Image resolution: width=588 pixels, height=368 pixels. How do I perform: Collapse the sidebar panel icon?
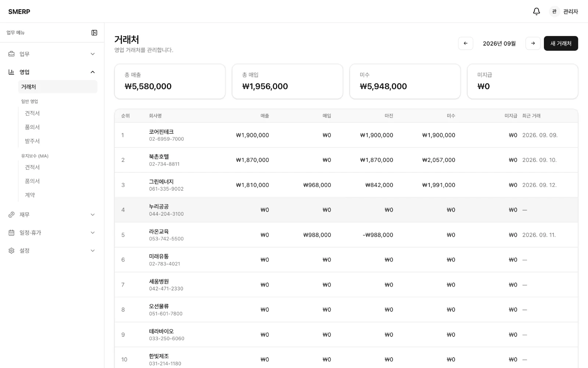pos(94,33)
